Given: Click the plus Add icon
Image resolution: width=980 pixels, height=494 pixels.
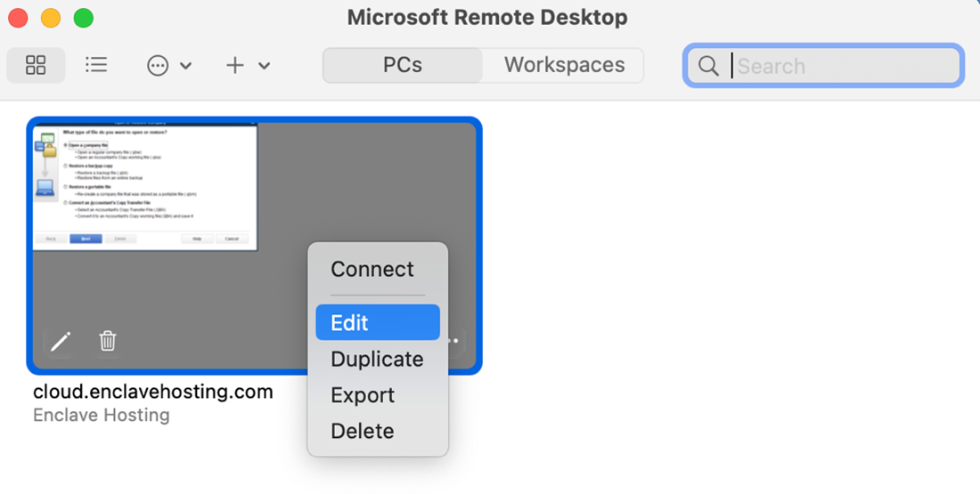Looking at the screenshot, I should (x=235, y=65).
